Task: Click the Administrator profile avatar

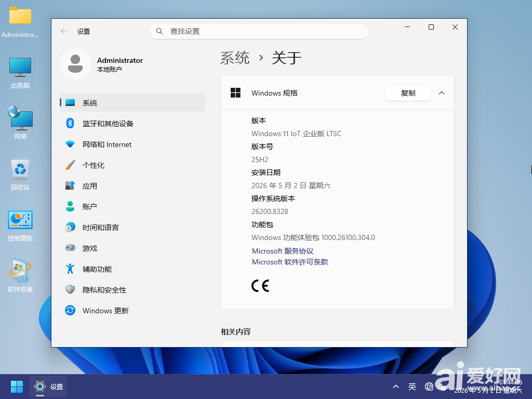Action: [x=75, y=64]
